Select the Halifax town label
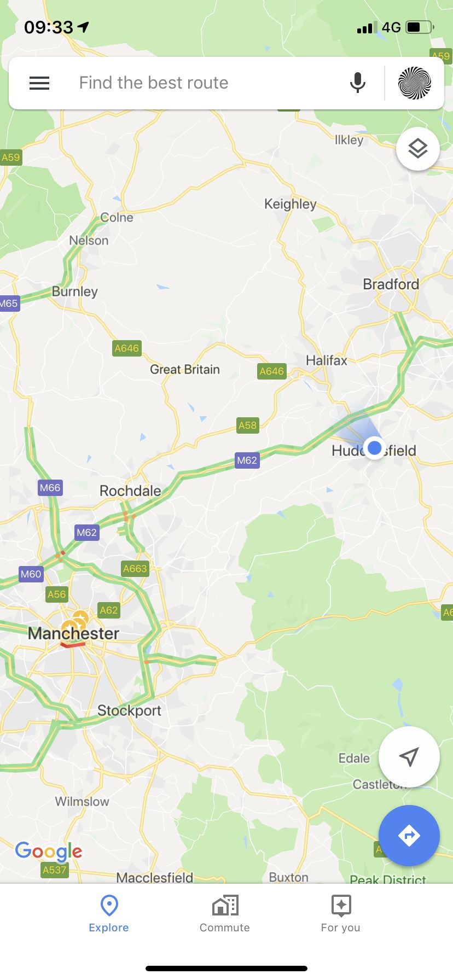The height and width of the screenshot is (980, 453). 327,360
